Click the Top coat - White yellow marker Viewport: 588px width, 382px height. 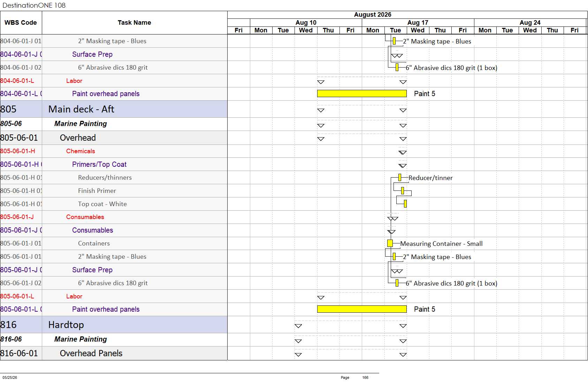tap(405, 204)
